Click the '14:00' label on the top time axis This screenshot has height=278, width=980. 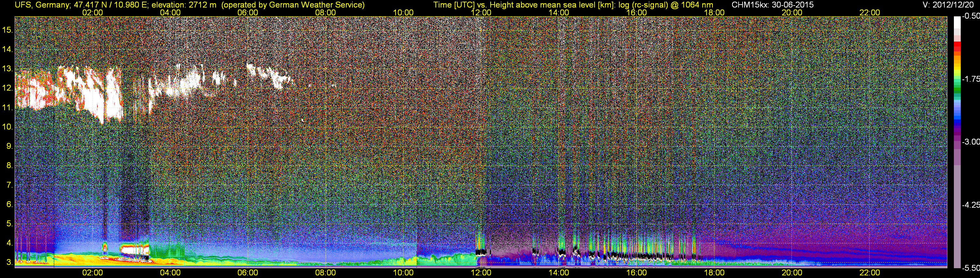pyautogui.click(x=559, y=12)
